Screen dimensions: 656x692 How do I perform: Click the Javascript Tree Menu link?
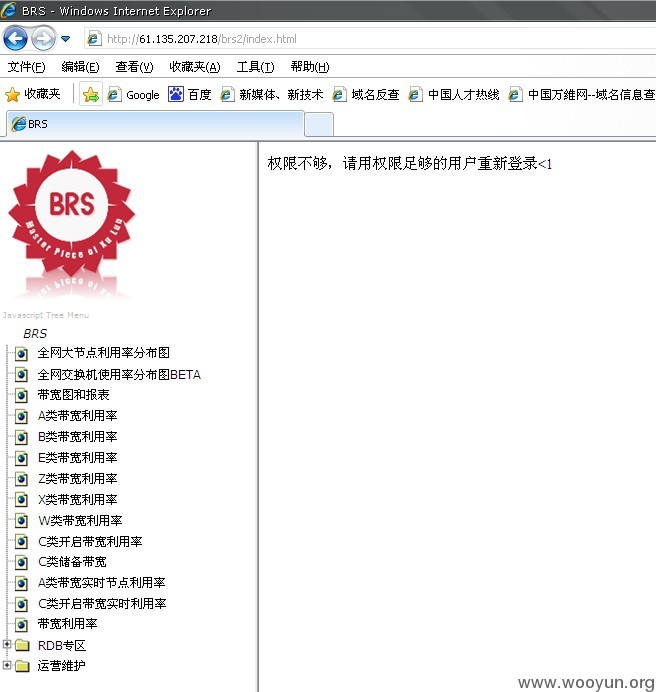click(x=46, y=315)
